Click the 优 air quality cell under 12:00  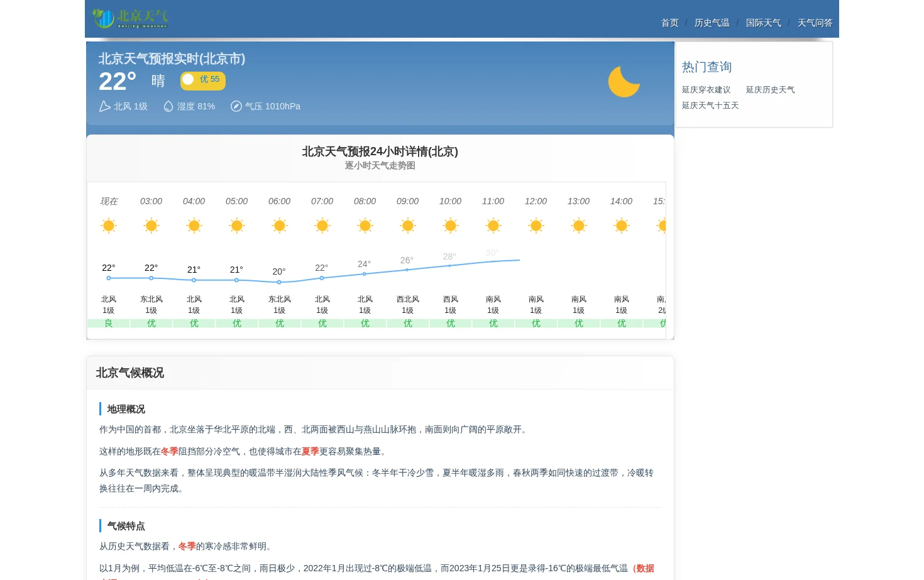(x=536, y=323)
